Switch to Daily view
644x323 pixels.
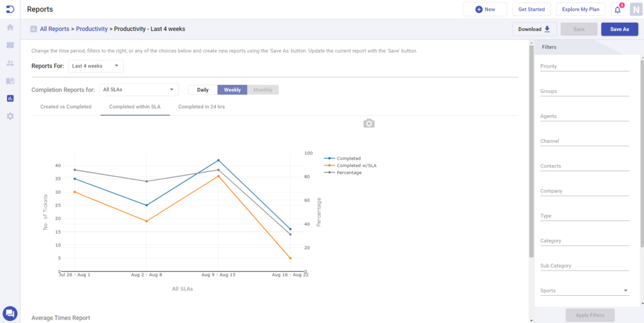(x=203, y=89)
